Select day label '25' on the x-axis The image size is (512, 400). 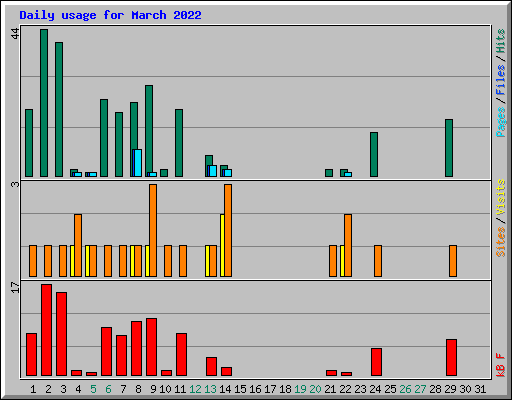(390, 389)
